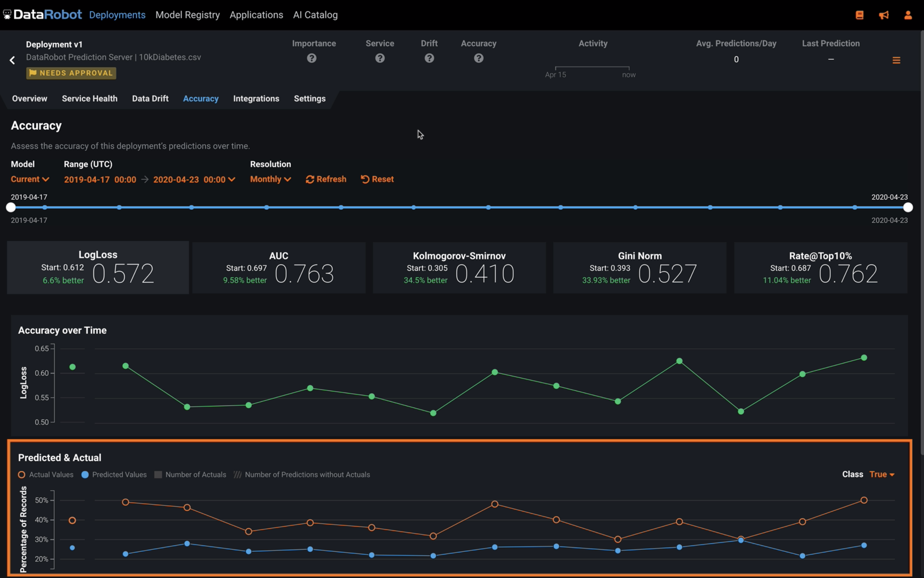This screenshot has width=924, height=578.
Task: Click the Reset button
Action: [x=376, y=179]
